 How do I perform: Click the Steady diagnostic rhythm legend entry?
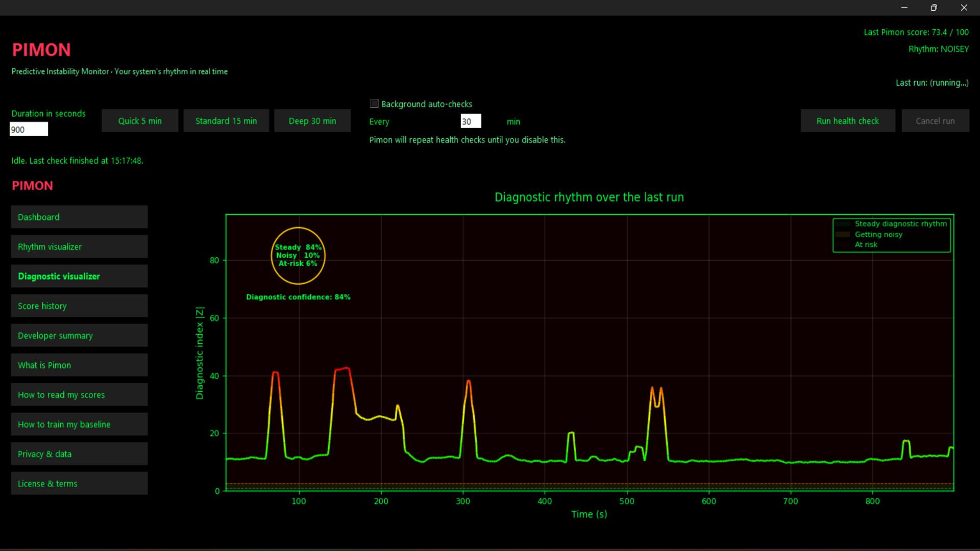click(900, 223)
